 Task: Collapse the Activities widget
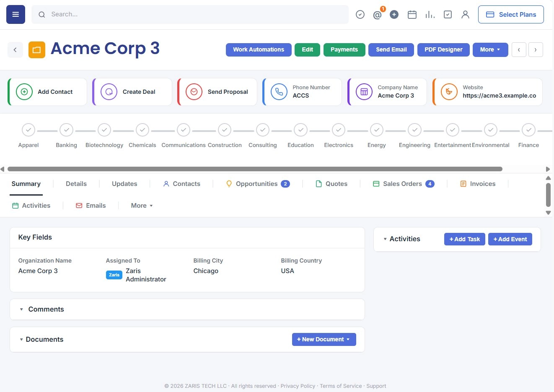click(x=385, y=239)
